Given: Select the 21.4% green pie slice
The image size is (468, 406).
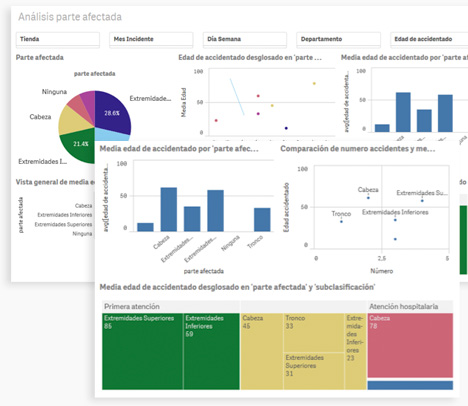Looking at the screenshot, I should (79, 147).
